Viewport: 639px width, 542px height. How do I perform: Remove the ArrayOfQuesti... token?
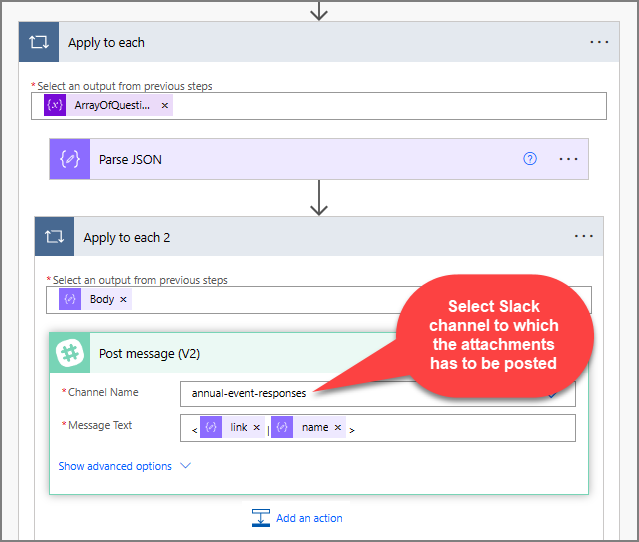[x=165, y=105]
